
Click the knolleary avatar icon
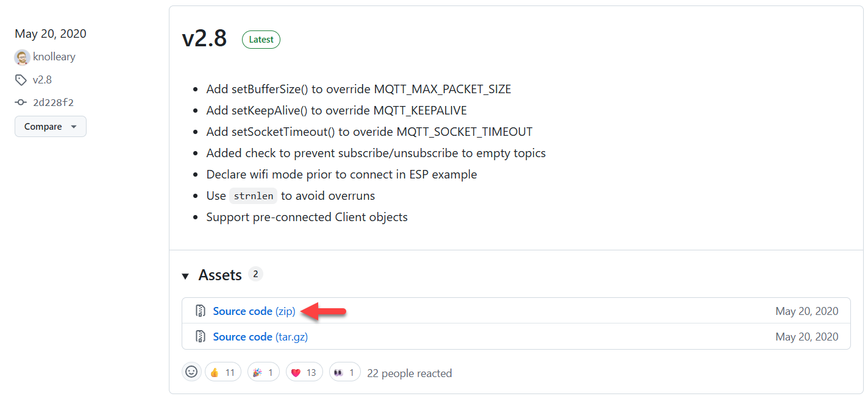pos(23,57)
